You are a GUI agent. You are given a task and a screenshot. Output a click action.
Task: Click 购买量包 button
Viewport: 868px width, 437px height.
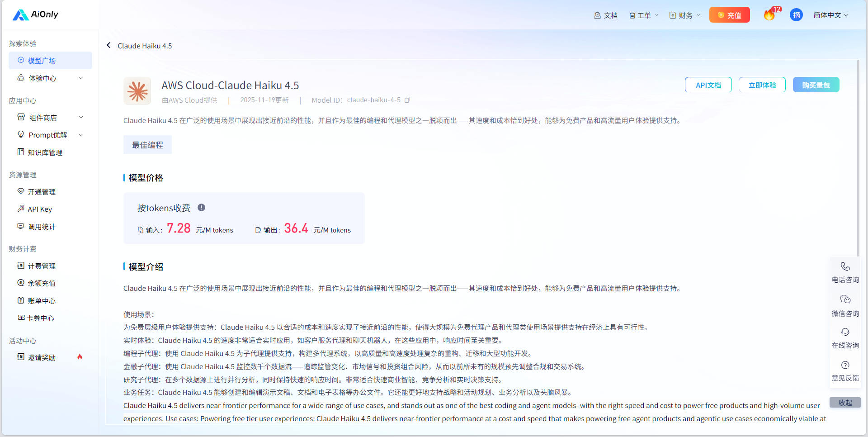(816, 85)
